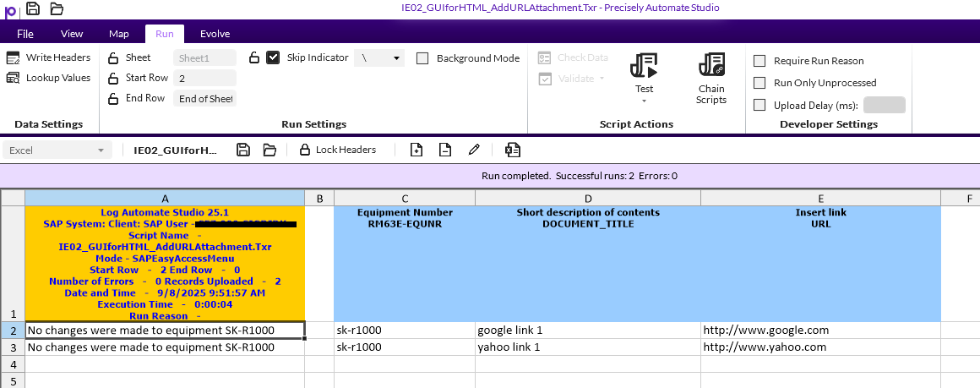The width and height of the screenshot is (980, 388).
Task: Uncheck the Skip Indicator checkbox
Action: coord(273,57)
